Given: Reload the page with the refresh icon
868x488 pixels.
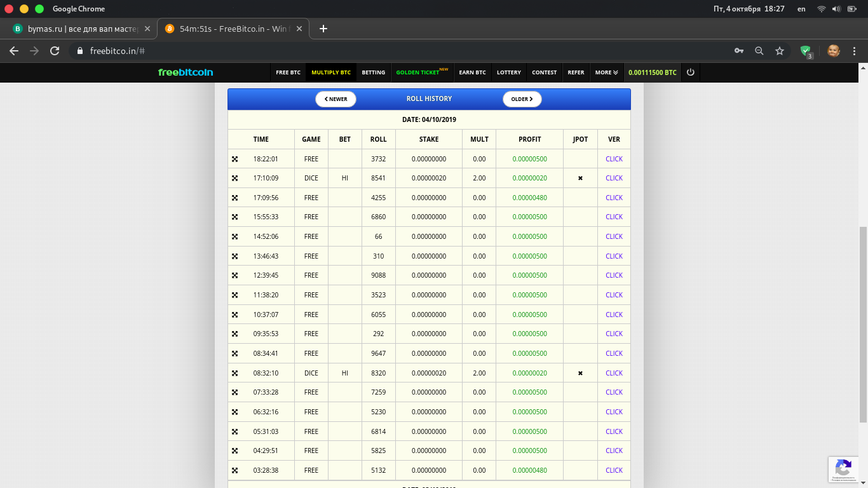Looking at the screenshot, I should click(x=55, y=51).
